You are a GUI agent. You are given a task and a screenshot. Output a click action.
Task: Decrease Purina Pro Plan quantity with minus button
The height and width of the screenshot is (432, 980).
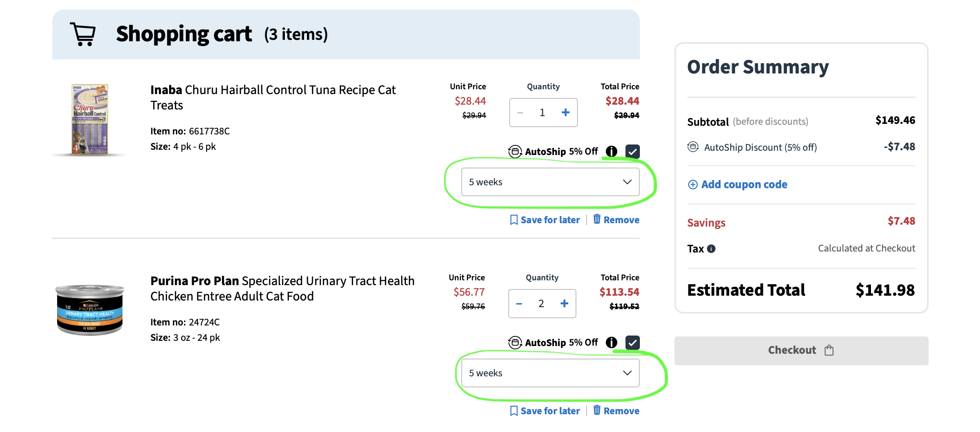519,303
